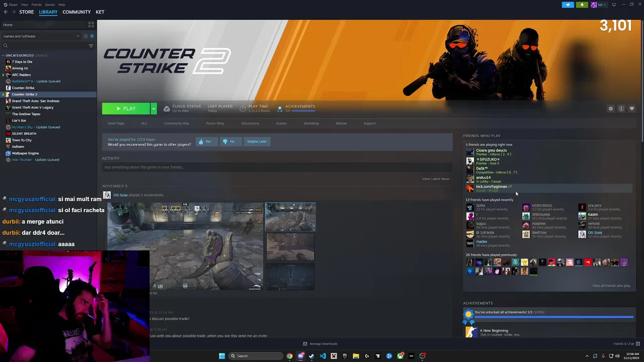Click the Cloud Status icon

tap(167, 109)
